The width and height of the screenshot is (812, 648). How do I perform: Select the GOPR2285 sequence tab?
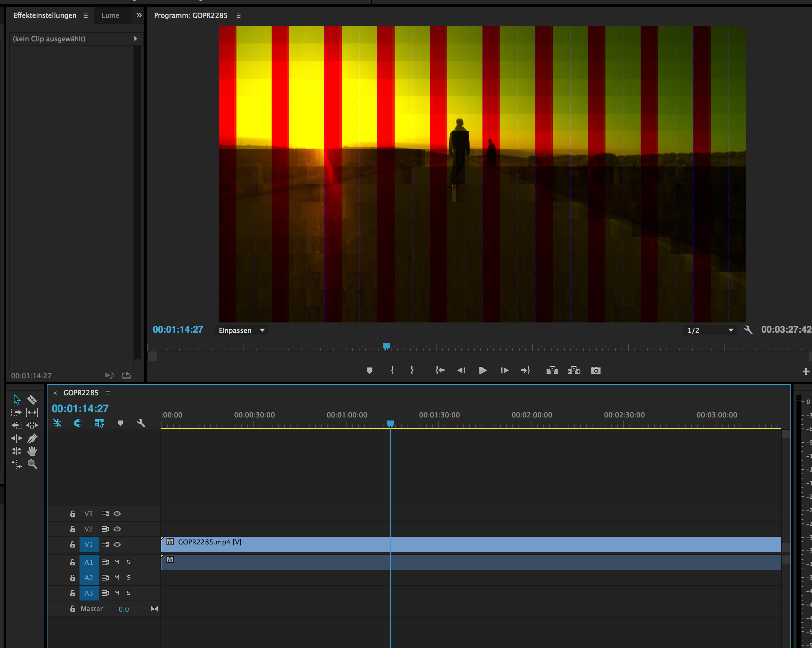pyautogui.click(x=81, y=393)
